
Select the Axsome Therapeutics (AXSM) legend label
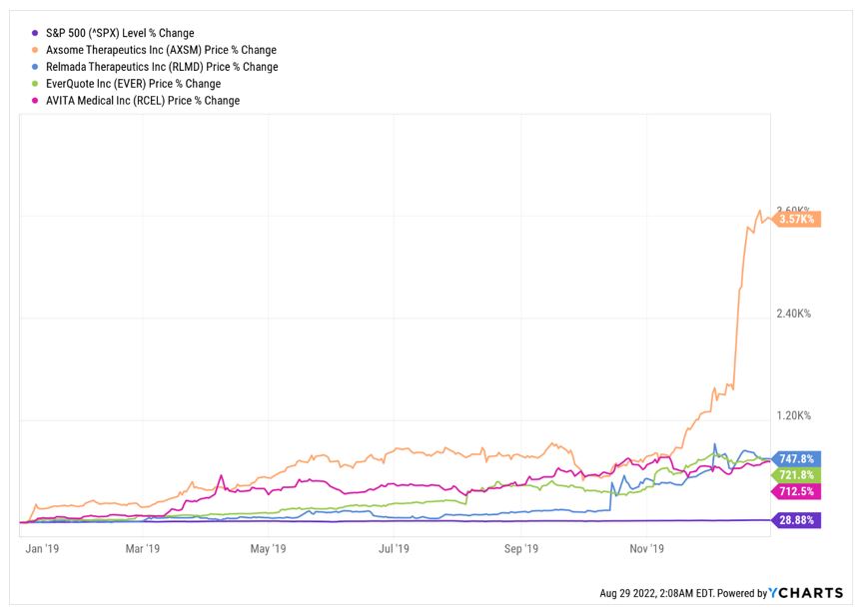click(161, 50)
